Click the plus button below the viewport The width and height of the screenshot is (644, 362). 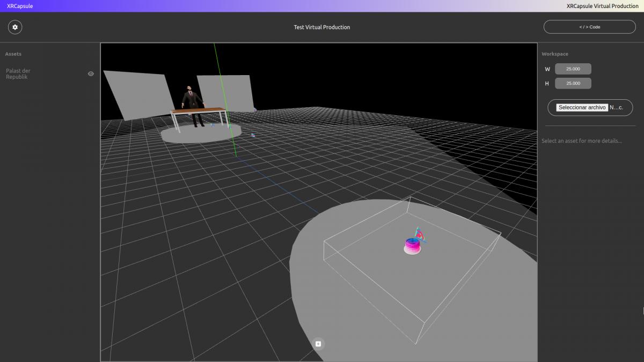[x=318, y=344]
